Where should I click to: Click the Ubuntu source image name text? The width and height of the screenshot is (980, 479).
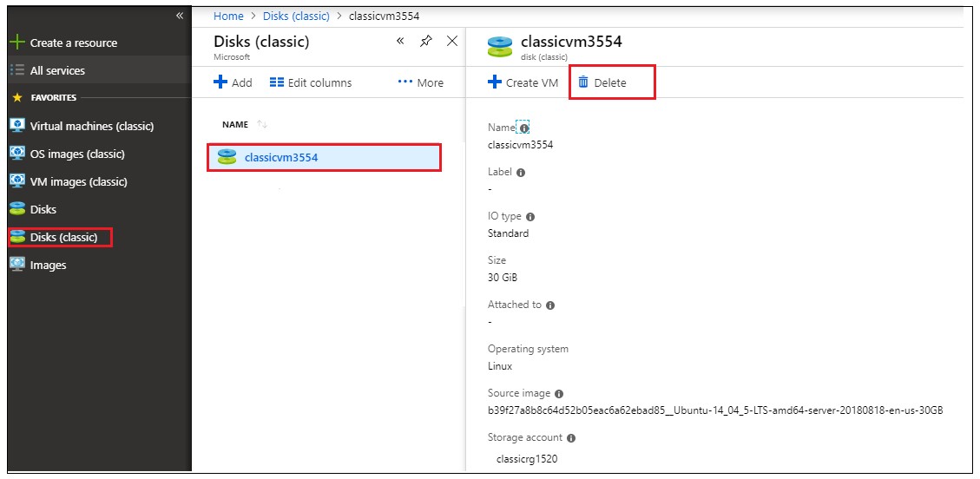click(715, 411)
